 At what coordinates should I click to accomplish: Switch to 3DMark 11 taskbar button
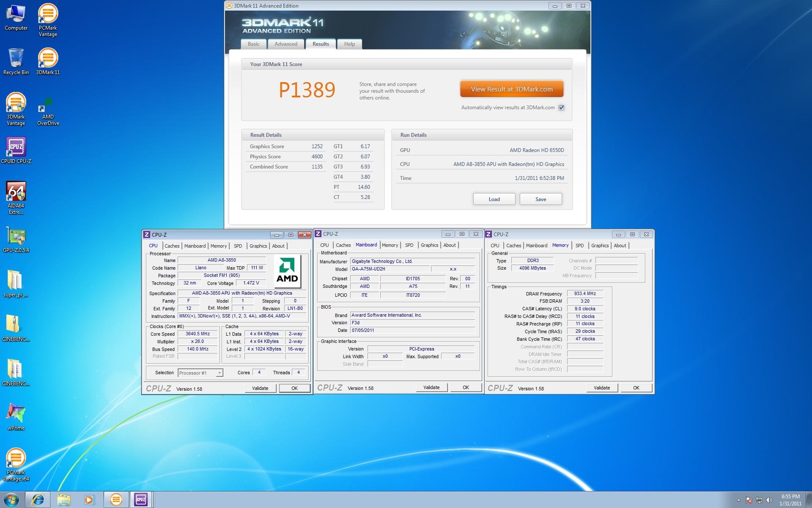click(116, 500)
